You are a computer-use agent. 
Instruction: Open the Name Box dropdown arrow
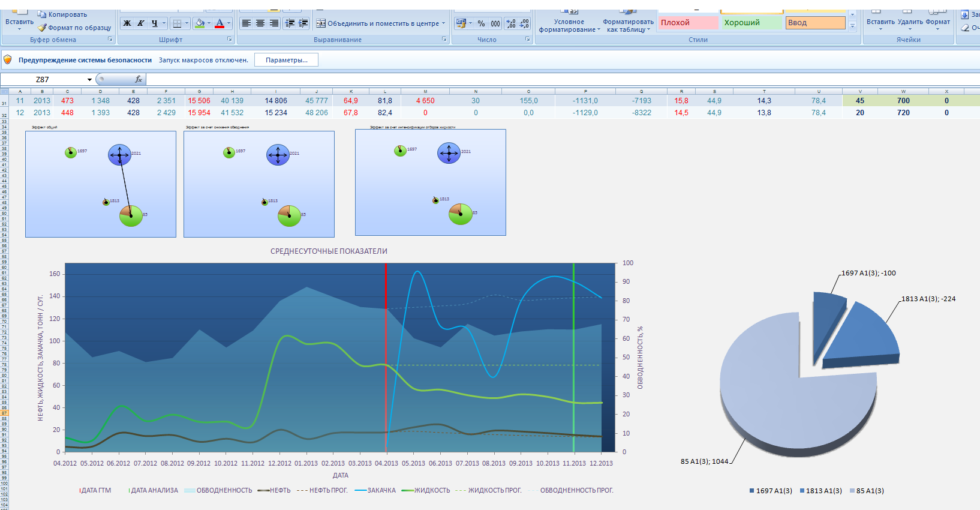click(90, 79)
